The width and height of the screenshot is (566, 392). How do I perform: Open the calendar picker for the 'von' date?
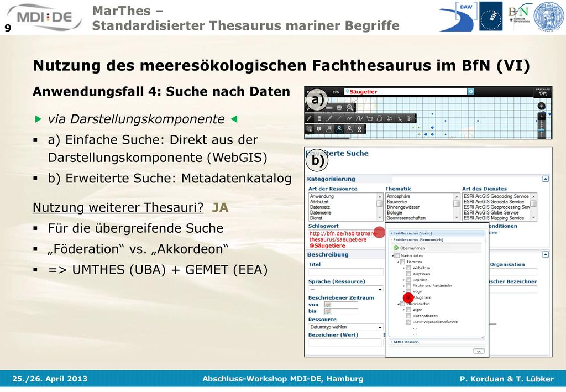pyautogui.click(x=328, y=305)
